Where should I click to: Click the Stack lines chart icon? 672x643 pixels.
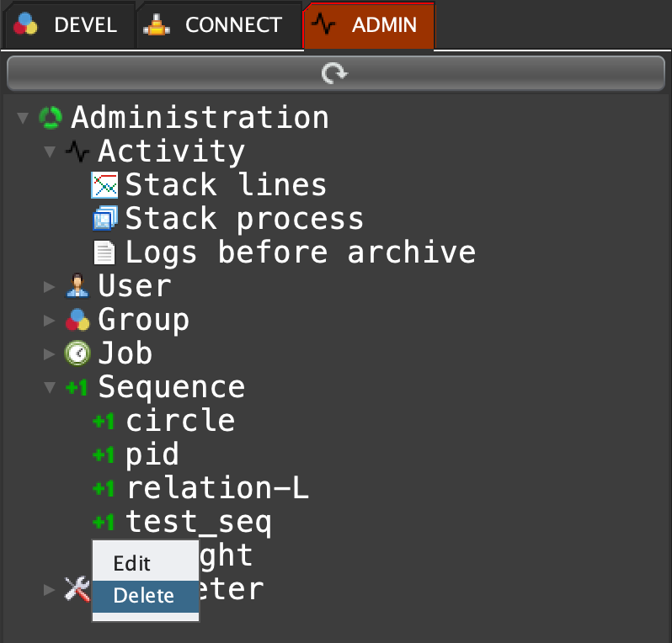click(104, 185)
